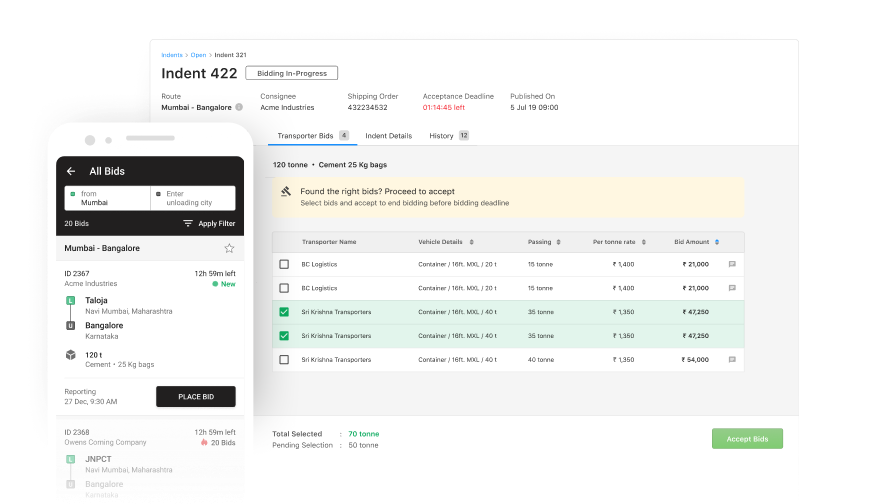
Task: Click the 50 tonne pending selection value
Action: pyautogui.click(x=363, y=445)
